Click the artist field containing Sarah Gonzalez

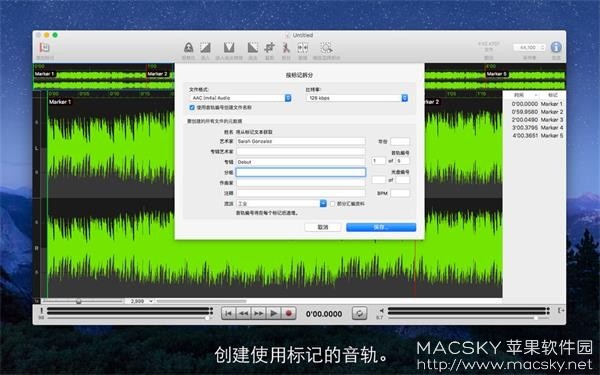click(x=301, y=141)
